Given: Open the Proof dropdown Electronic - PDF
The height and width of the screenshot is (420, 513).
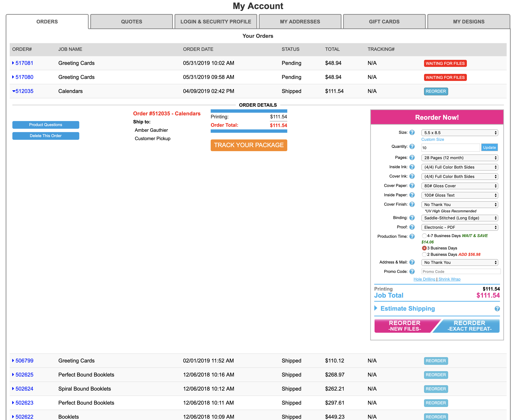Looking at the screenshot, I should [459, 227].
